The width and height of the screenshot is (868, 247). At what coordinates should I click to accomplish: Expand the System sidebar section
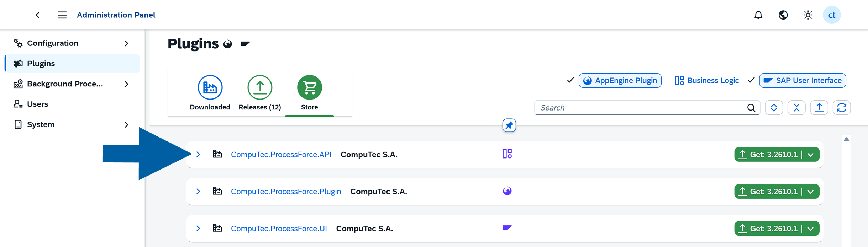click(126, 124)
